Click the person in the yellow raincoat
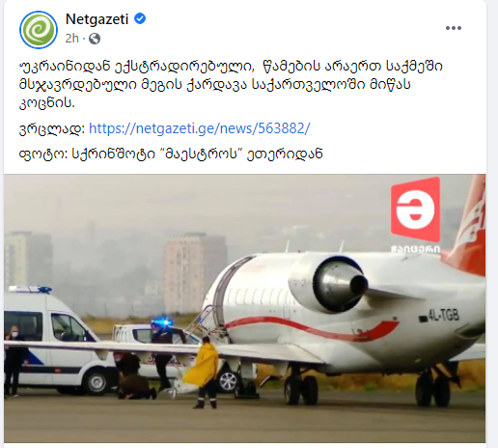Viewport: 498px width, 448px height. [x=203, y=372]
